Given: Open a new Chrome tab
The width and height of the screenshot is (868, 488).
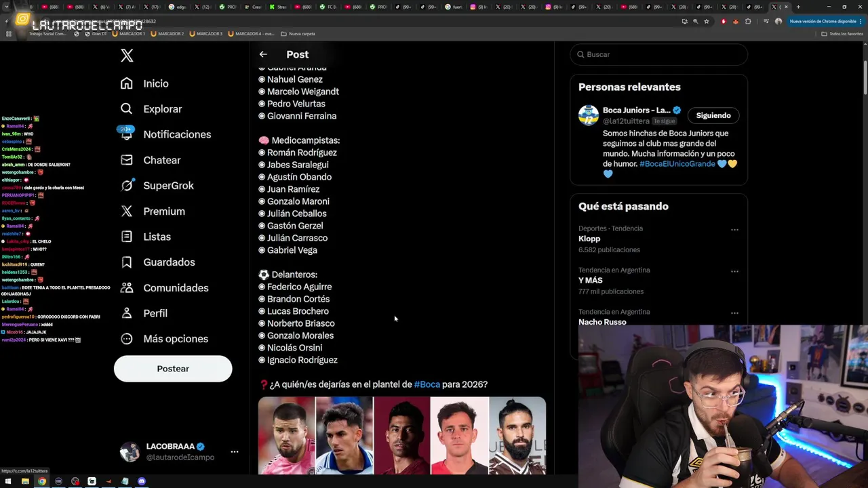Looking at the screenshot, I should coord(798,7).
